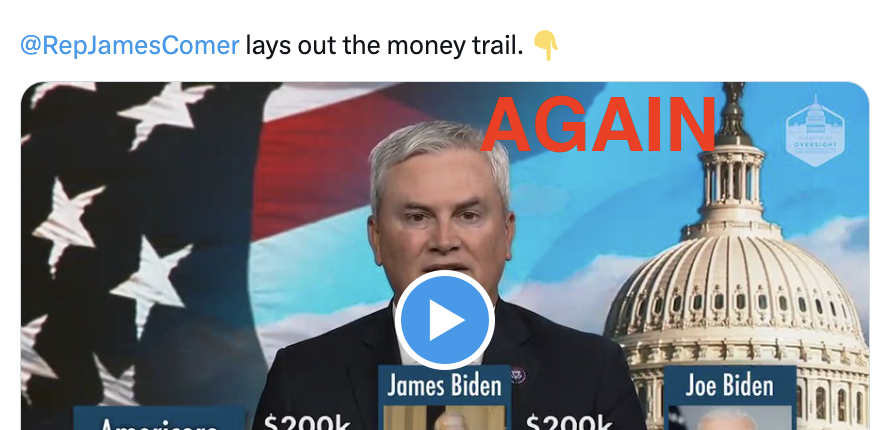Click the $200k amount beside Americare

(x=307, y=422)
